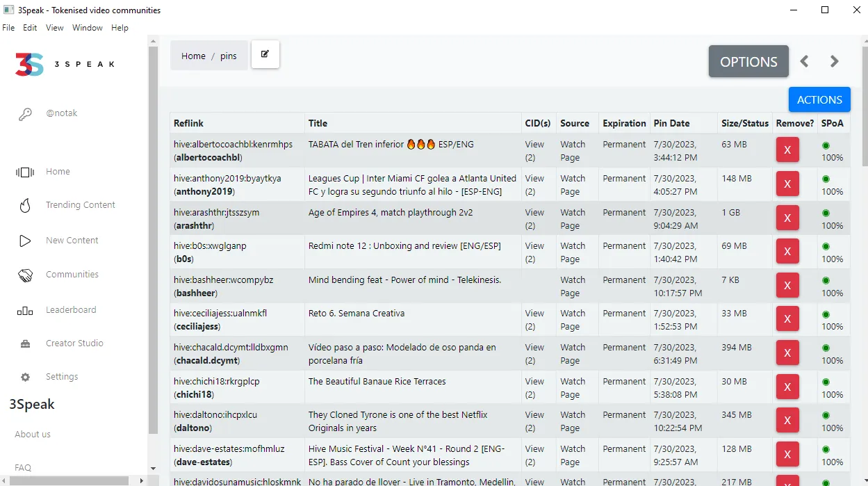Click the edit path pencil icon
The image size is (868, 486).
pyautogui.click(x=265, y=54)
